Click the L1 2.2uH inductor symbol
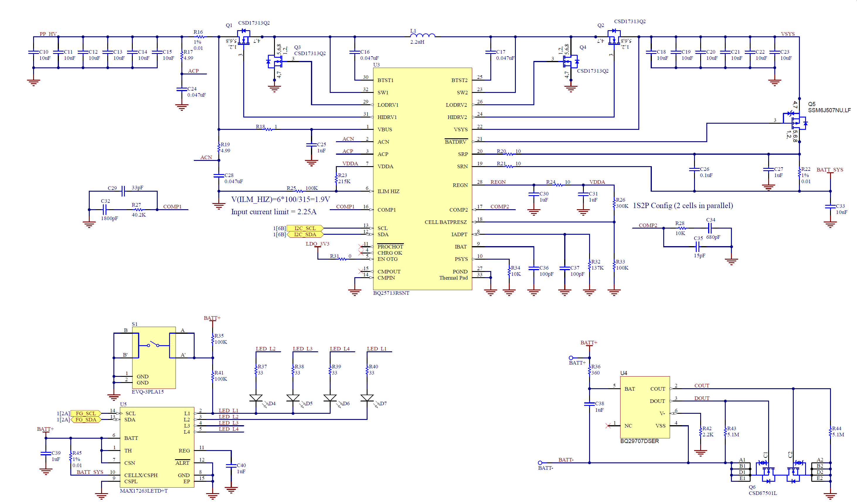The height and width of the screenshot is (504, 857). pos(422,35)
